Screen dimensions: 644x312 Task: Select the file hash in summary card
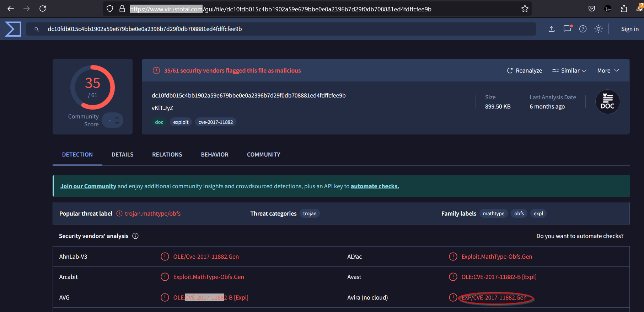249,95
